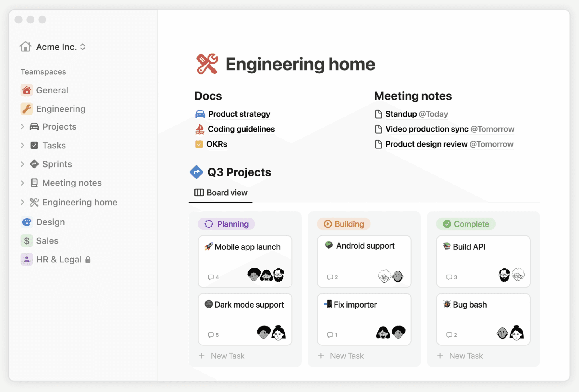Click the Design palette icon in sidebar

[x=27, y=222]
